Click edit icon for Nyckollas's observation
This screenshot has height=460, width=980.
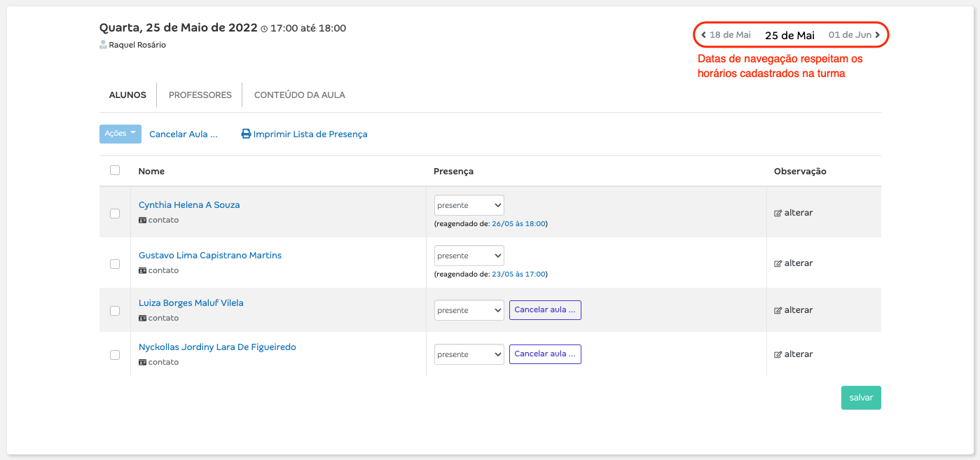[x=778, y=355]
